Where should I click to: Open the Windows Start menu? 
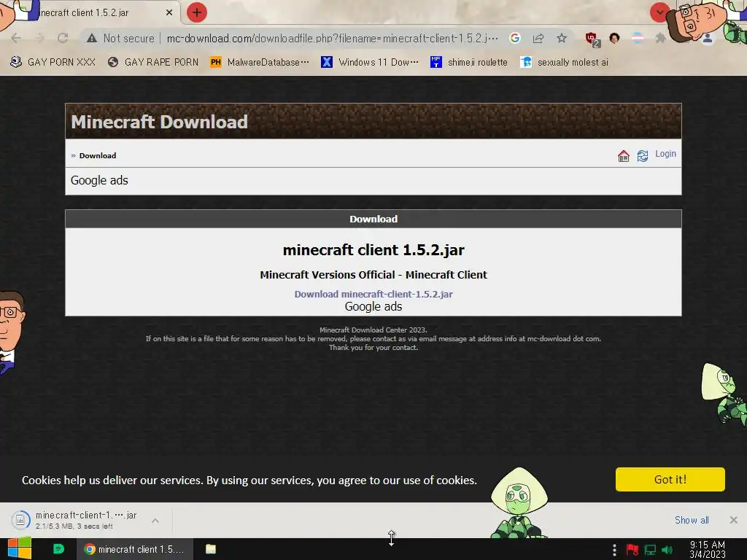tap(20, 549)
